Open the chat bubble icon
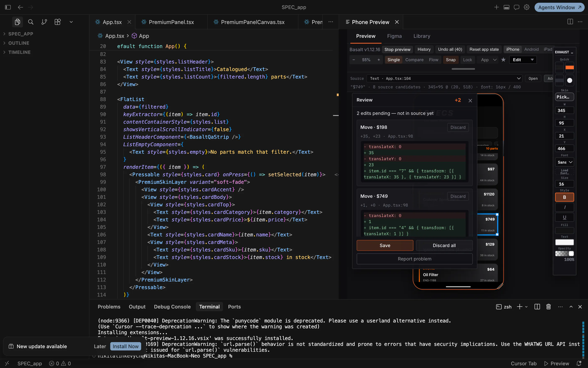The height and width of the screenshot is (368, 588). click(516, 7)
